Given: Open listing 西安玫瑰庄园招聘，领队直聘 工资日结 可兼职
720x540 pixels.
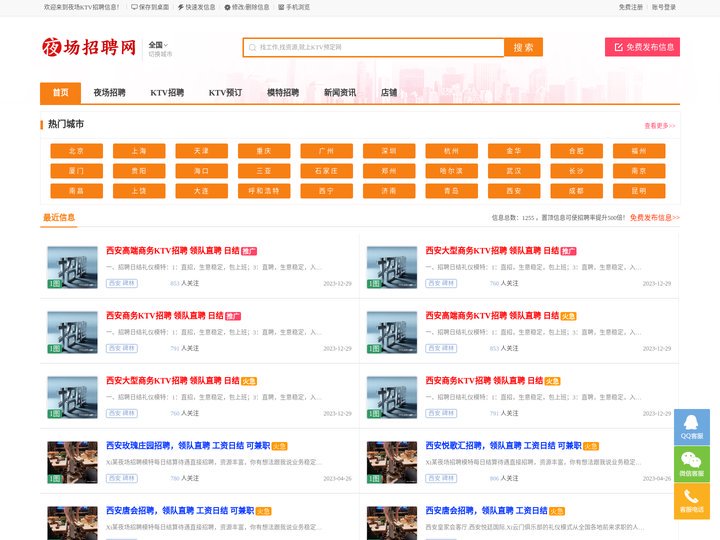Looking at the screenshot, I should 188,446.
